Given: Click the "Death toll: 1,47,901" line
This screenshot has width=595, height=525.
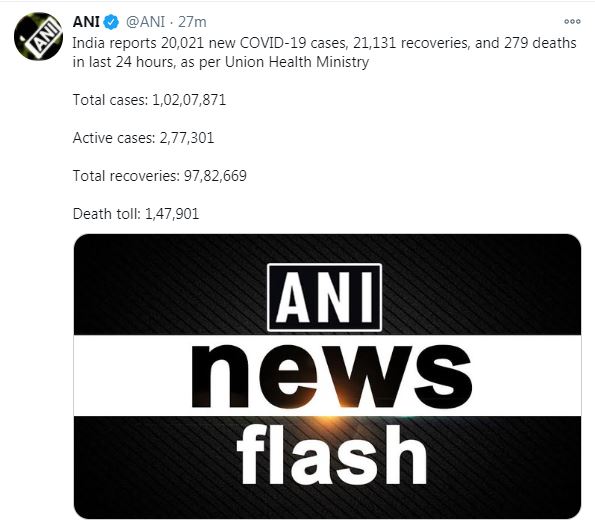Looking at the screenshot, I should click(136, 214).
